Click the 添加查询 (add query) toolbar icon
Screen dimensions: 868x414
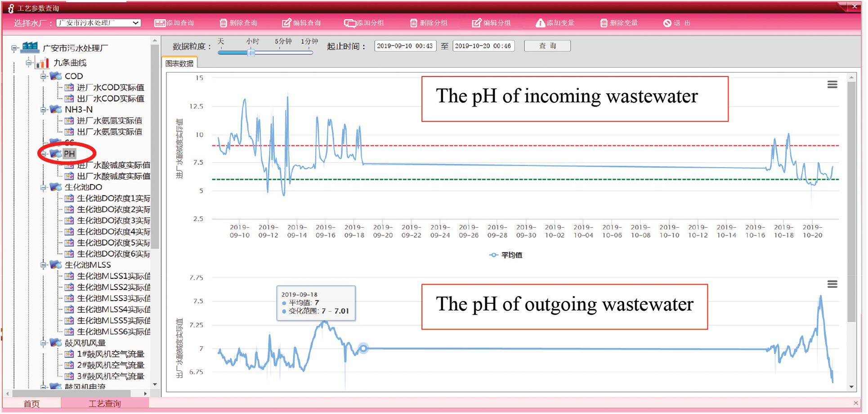click(160, 23)
